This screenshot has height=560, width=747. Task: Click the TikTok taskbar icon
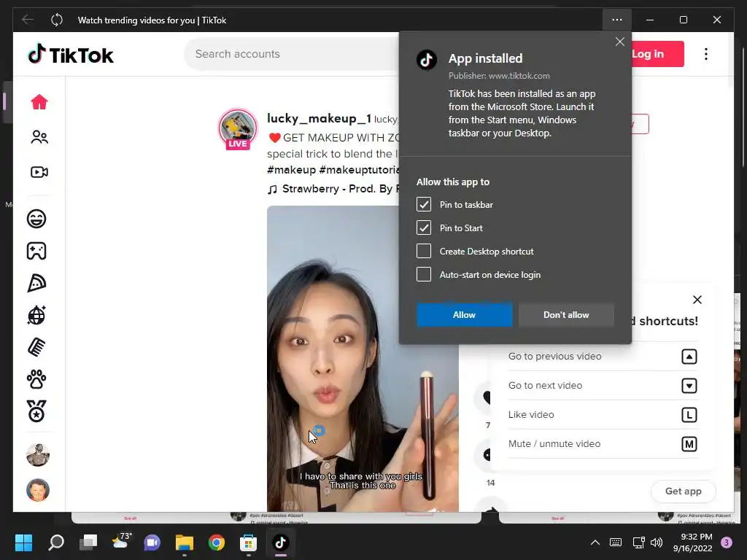281,542
